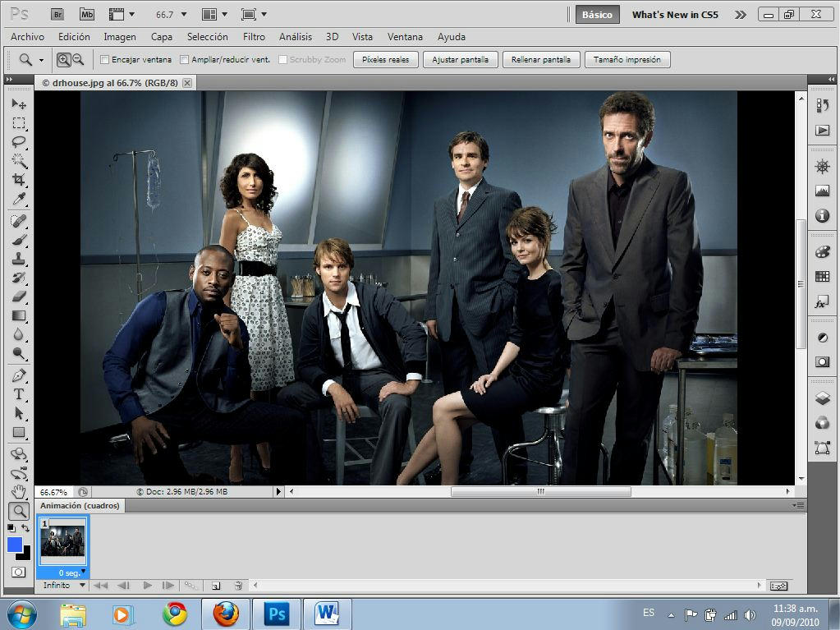This screenshot has width=840, height=630.
Task: Select the Gradient tool
Action: coord(19,315)
